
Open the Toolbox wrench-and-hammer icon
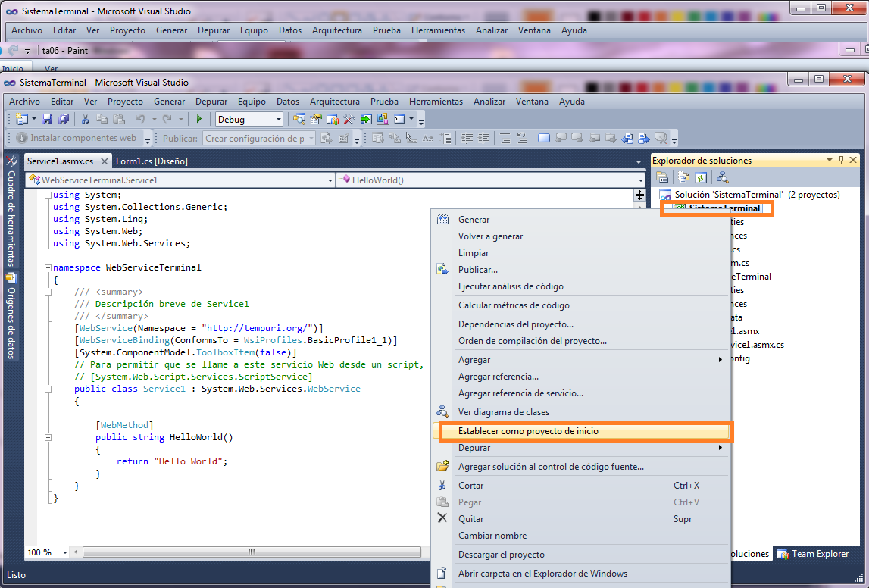pos(349,119)
